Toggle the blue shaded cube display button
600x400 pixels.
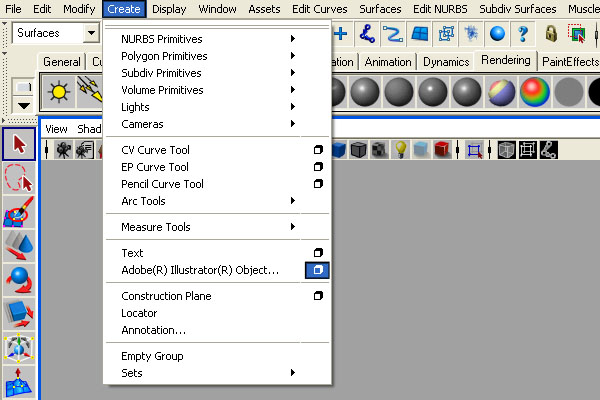point(340,150)
